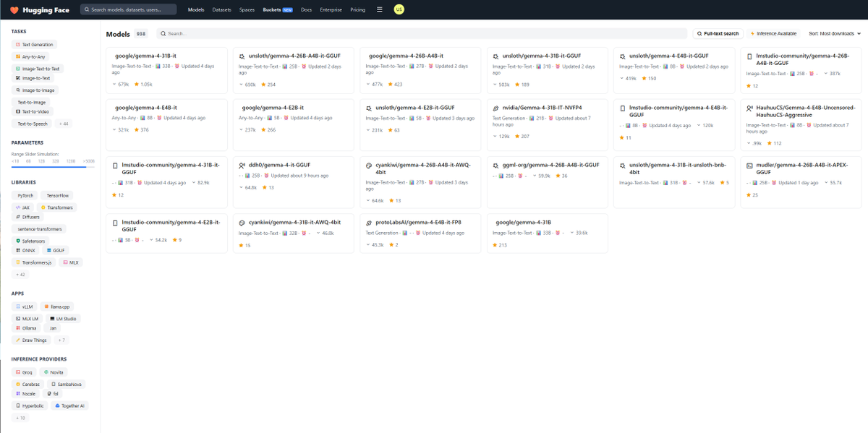Expand the +42 more libraries list
Screen dimensions: 868x433
point(22,275)
